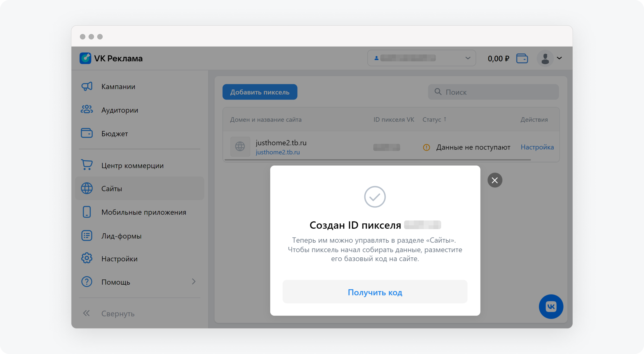The image size is (644, 354).
Task: Open Лид-формы list icon
Action: click(87, 236)
